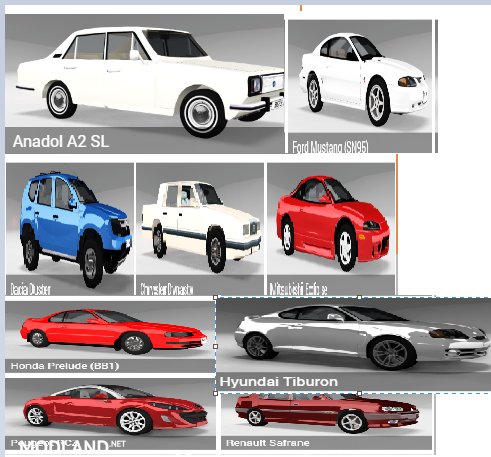
Task: Select the Anadol A2 SL car image
Action: 144,84
